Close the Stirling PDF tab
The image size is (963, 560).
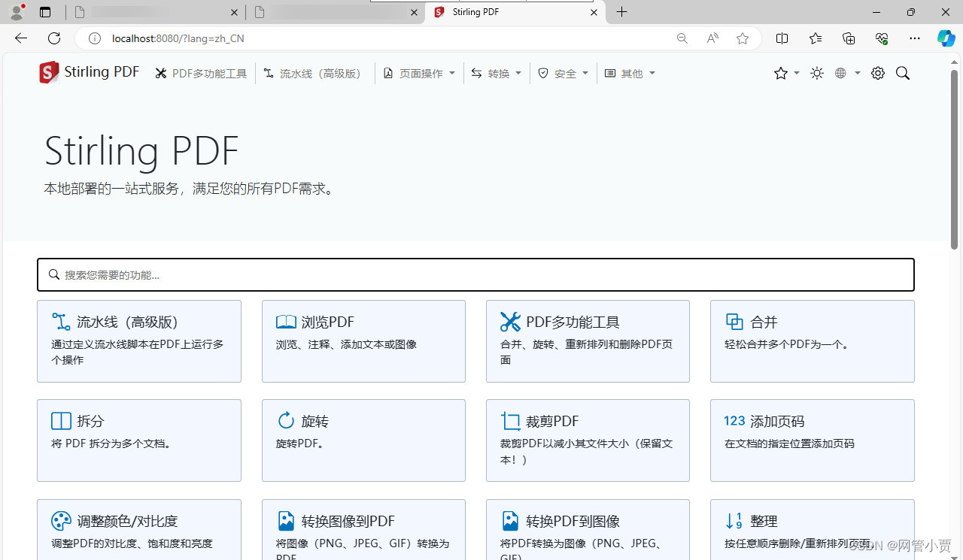coord(594,12)
